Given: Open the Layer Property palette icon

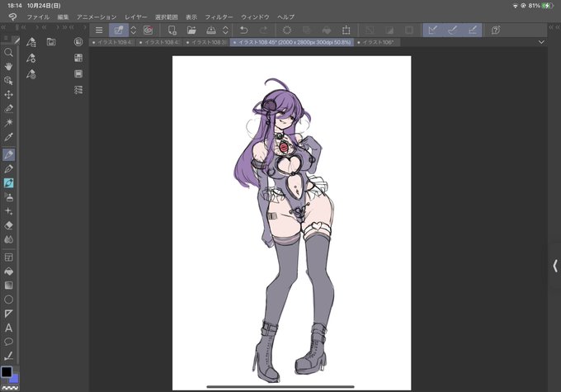Looking at the screenshot, I should [x=78, y=58].
